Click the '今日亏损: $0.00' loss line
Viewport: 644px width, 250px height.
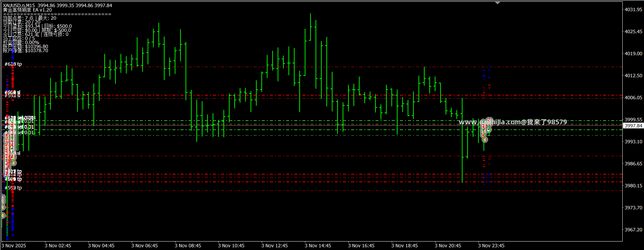[x=20, y=30]
